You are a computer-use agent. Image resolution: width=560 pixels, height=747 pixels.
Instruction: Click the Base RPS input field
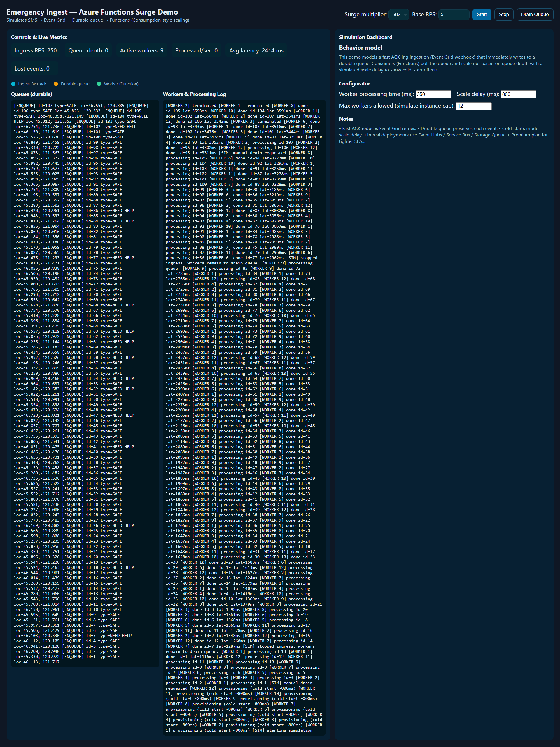point(453,15)
